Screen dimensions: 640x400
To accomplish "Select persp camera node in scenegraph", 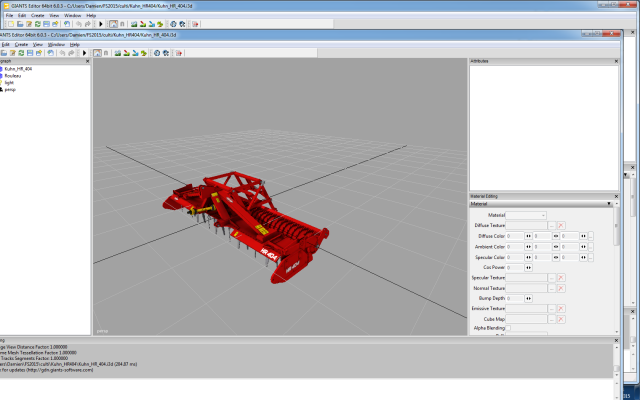I will click(x=10, y=90).
